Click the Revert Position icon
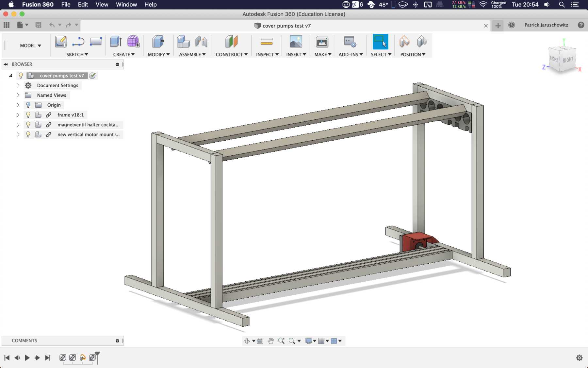 click(x=422, y=42)
